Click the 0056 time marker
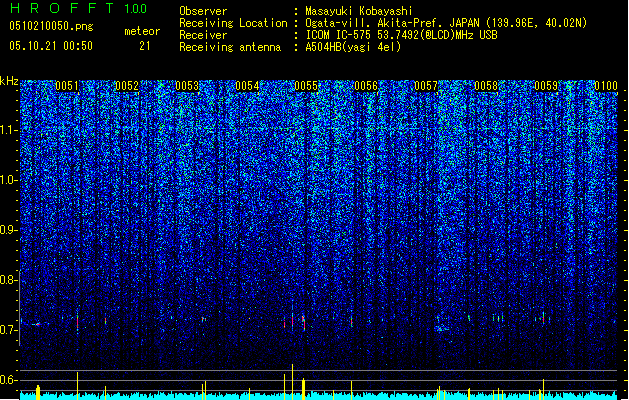Screen dimensions: 629x400 pyautogui.click(x=366, y=86)
